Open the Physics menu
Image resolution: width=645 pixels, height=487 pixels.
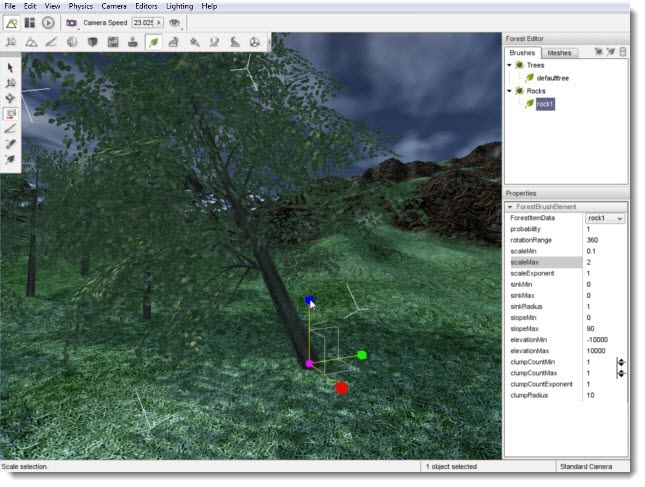(81, 6)
